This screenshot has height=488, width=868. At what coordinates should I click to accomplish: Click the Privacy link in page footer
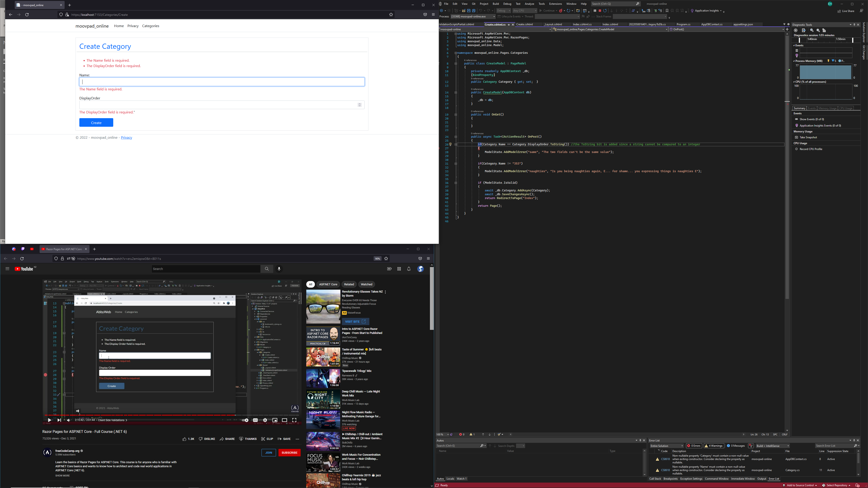126,137
